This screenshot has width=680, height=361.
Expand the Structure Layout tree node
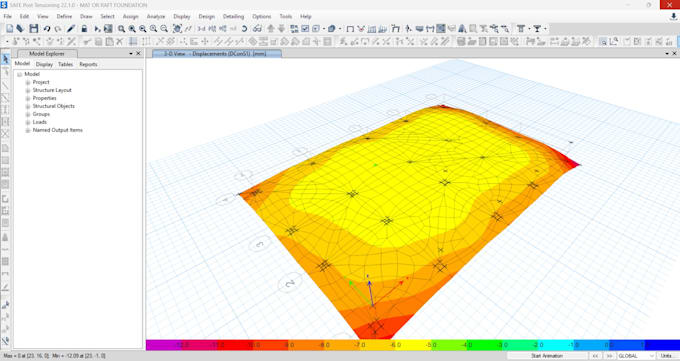28,90
